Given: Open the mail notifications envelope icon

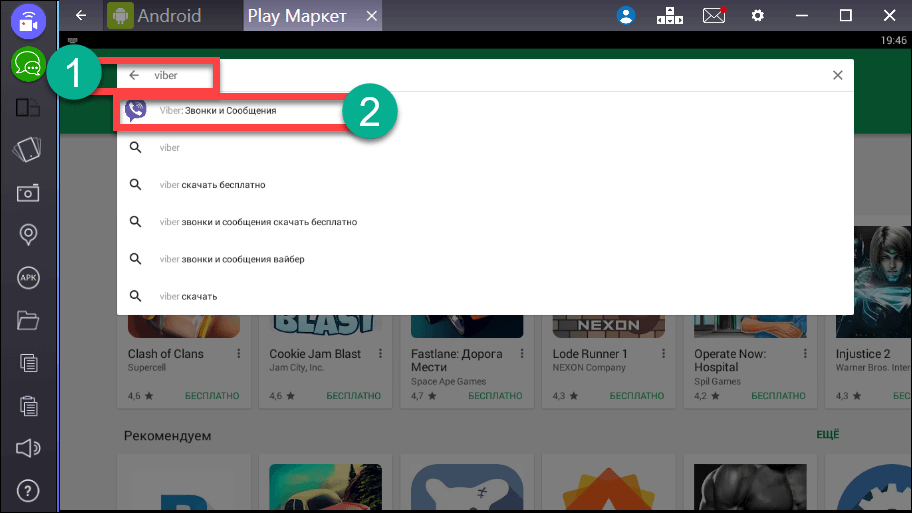Looking at the screenshot, I should click(x=713, y=16).
